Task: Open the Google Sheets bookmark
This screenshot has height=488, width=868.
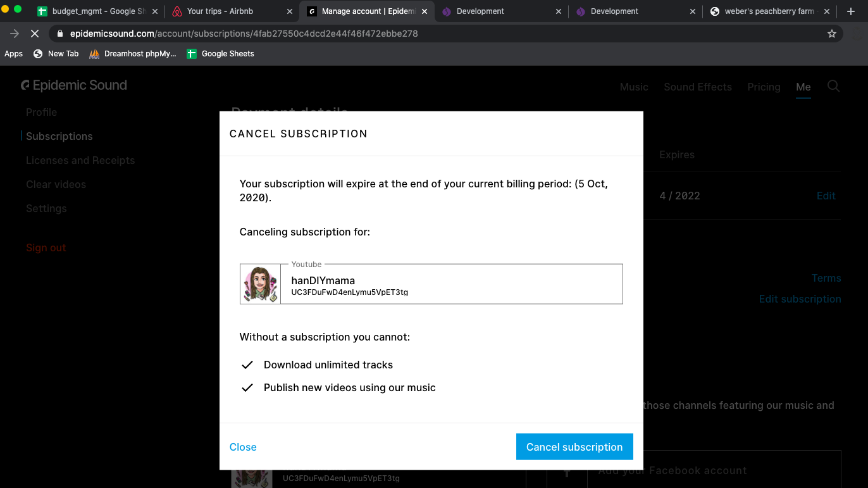Action: pyautogui.click(x=220, y=54)
